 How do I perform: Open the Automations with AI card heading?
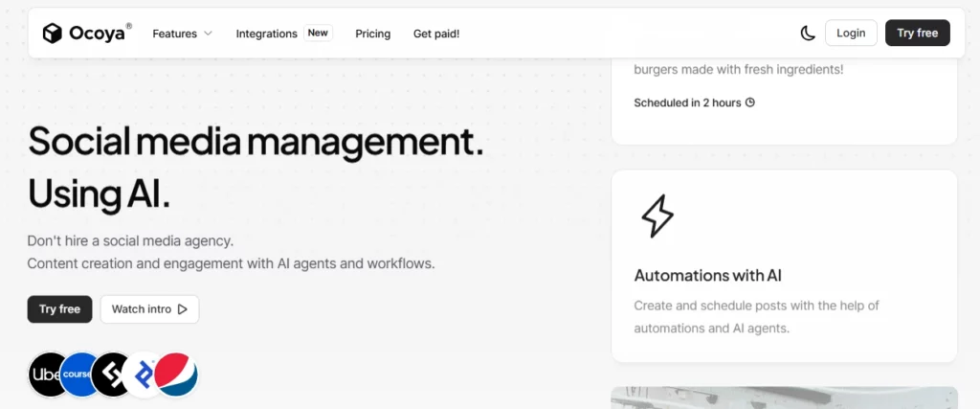[707, 276]
